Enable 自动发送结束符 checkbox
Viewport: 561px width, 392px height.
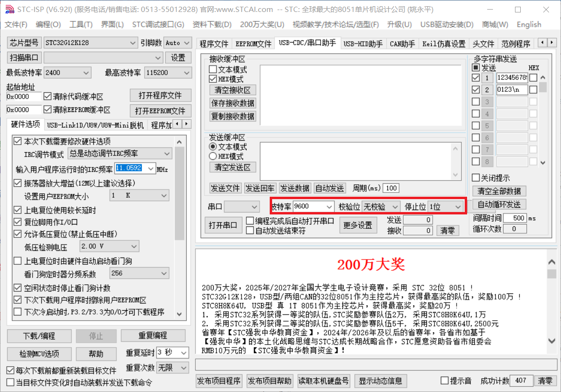(x=250, y=231)
